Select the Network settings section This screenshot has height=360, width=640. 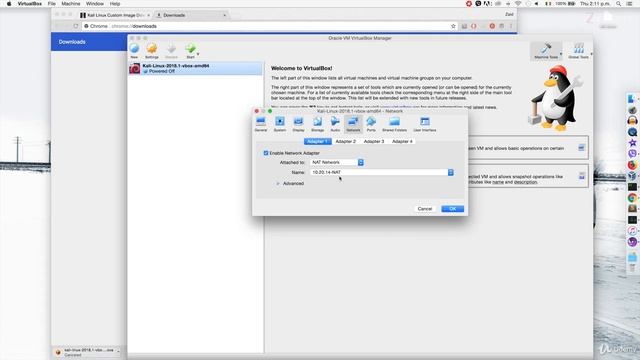353,124
